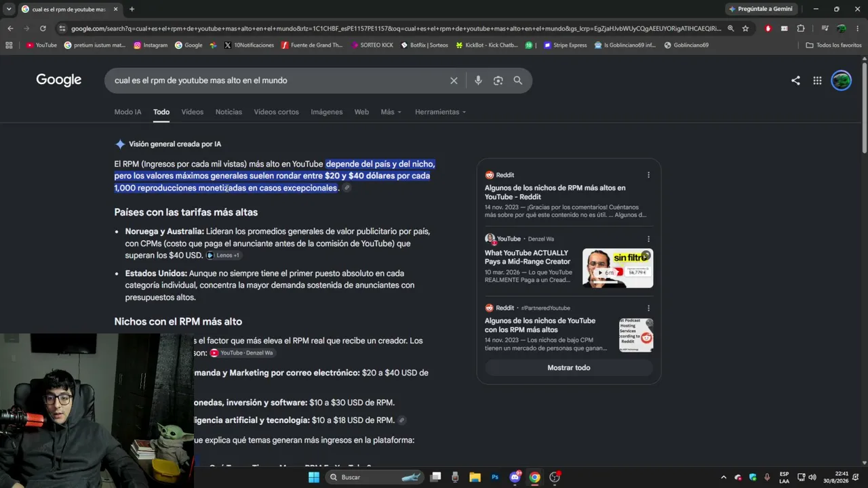Image resolution: width=868 pixels, height=488 pixels.
Task: Open the Todos los favoritos folder
Action: (833, 45)
